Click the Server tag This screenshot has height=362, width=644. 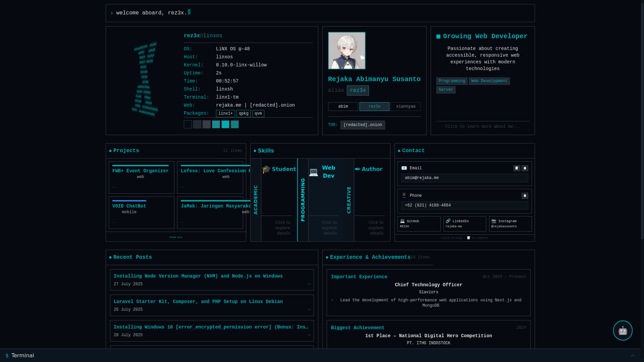[x=446, y=90]
